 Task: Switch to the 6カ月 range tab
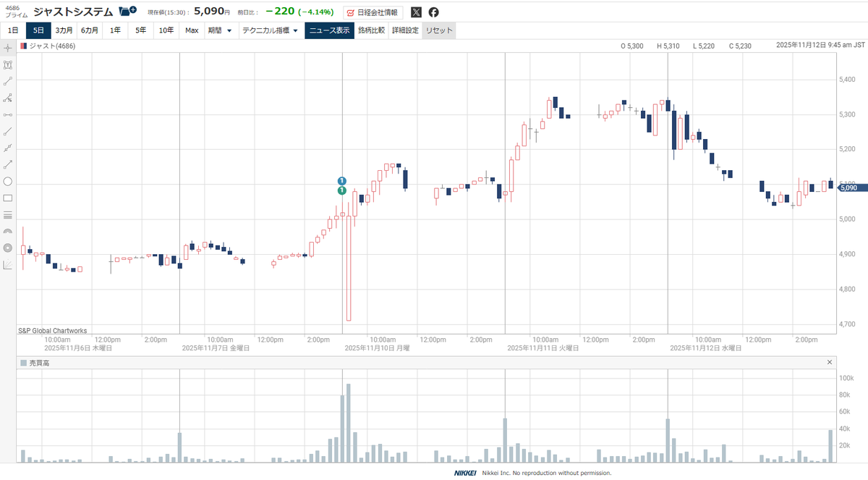click(x=90, y=30)
